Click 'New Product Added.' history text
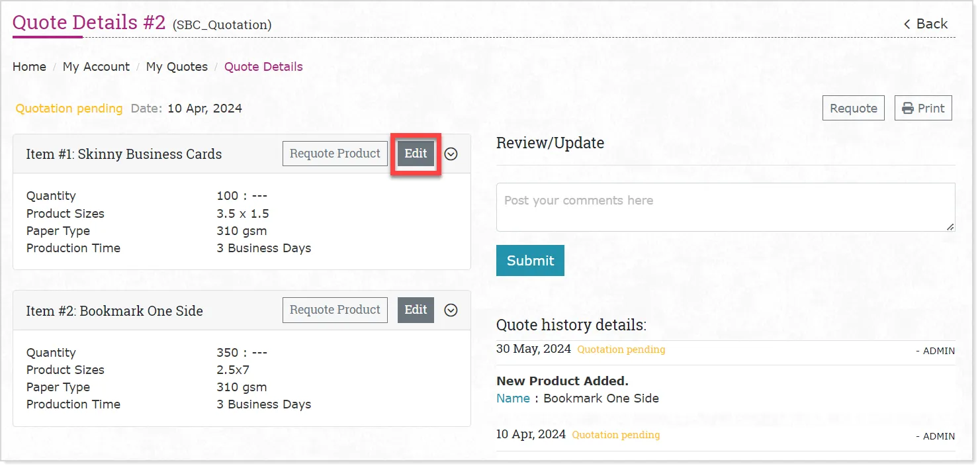Image resolution: width=980 pixels, height=468 pixels. pos(562,381)
